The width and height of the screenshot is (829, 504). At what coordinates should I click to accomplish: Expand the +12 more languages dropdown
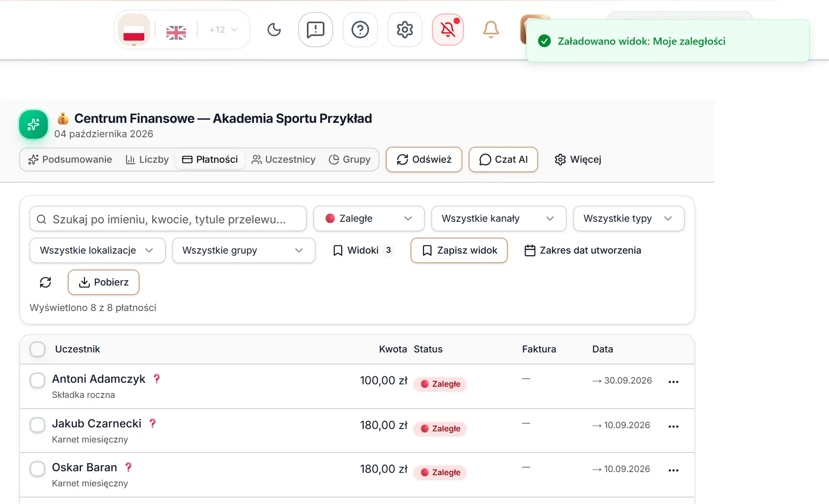223,30
